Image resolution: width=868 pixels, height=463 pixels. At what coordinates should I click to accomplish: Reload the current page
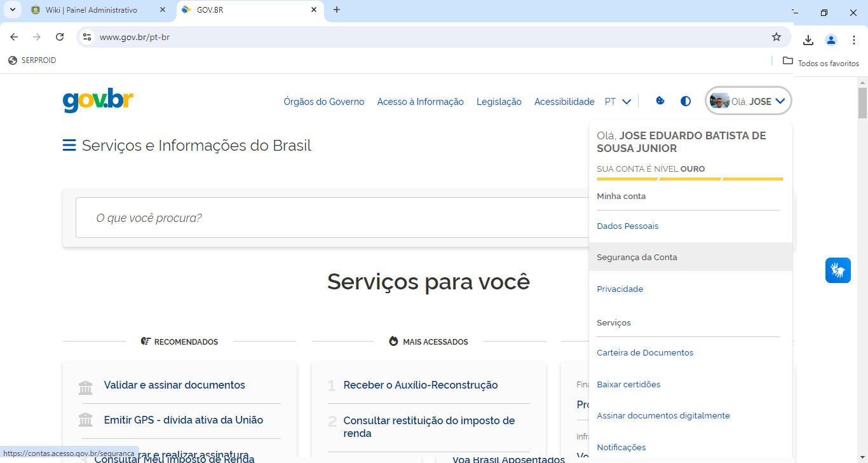(59, 37)
